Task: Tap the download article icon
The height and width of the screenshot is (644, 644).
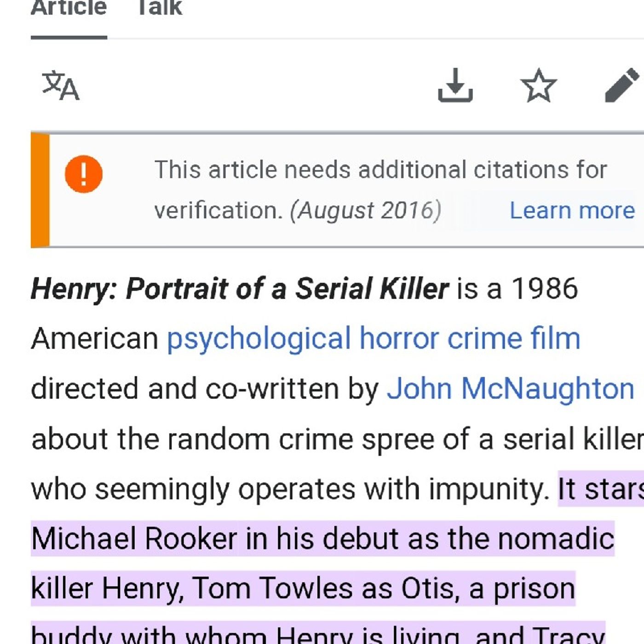Action: click(455, 85)
